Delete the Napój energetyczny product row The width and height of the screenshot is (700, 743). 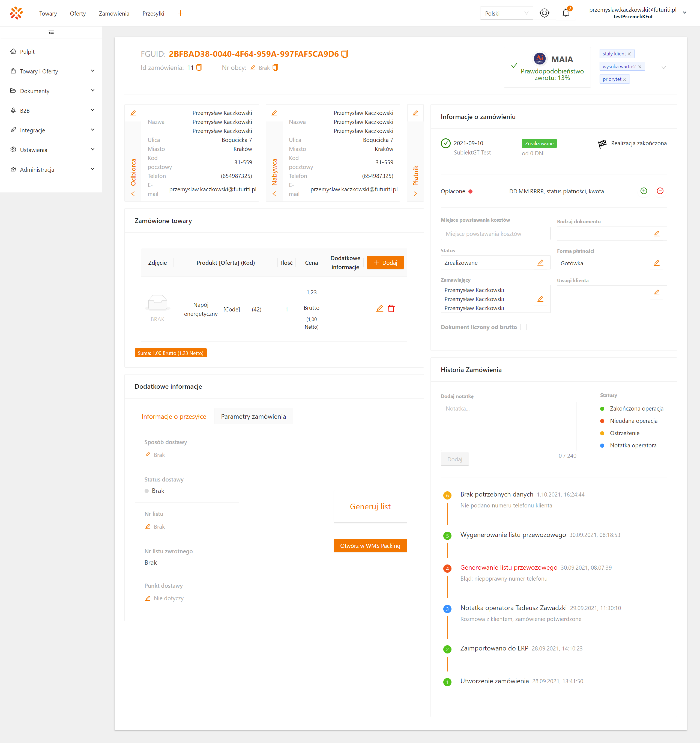(x=391, y=308)
